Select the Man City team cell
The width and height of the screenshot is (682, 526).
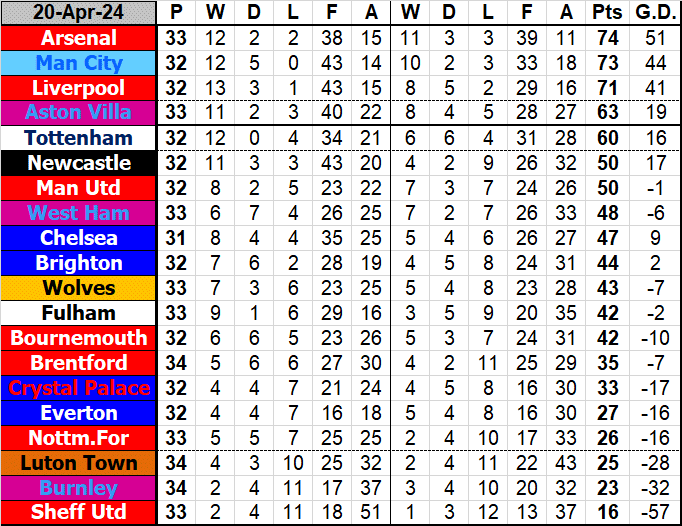(79, 63)
